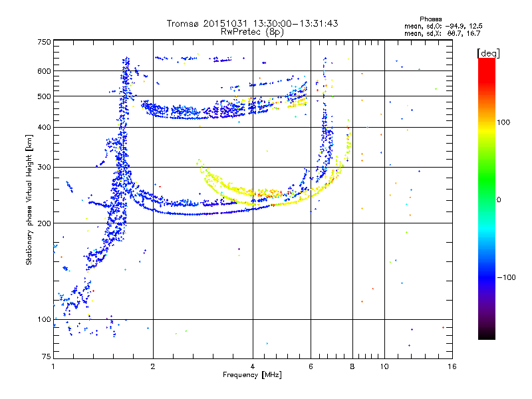Click the 'Phases' header text
The width and height of the screenshot is (532, 399).
click(430, 19)
